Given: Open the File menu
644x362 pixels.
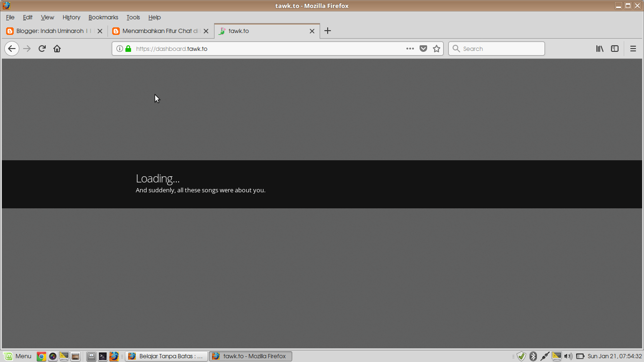Looking at the screenshot, I should pos(10,17).
